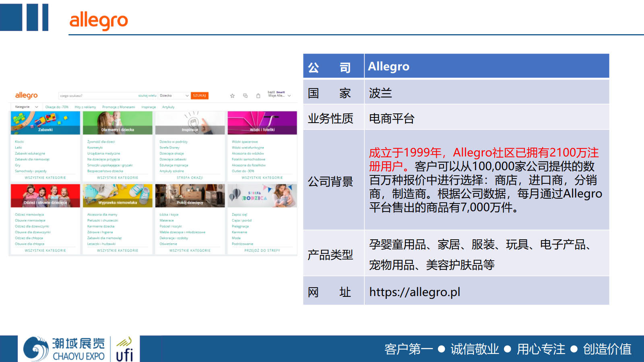Click the Lalki link under Zabawki
644x362 pixels.
pos(19,148)
